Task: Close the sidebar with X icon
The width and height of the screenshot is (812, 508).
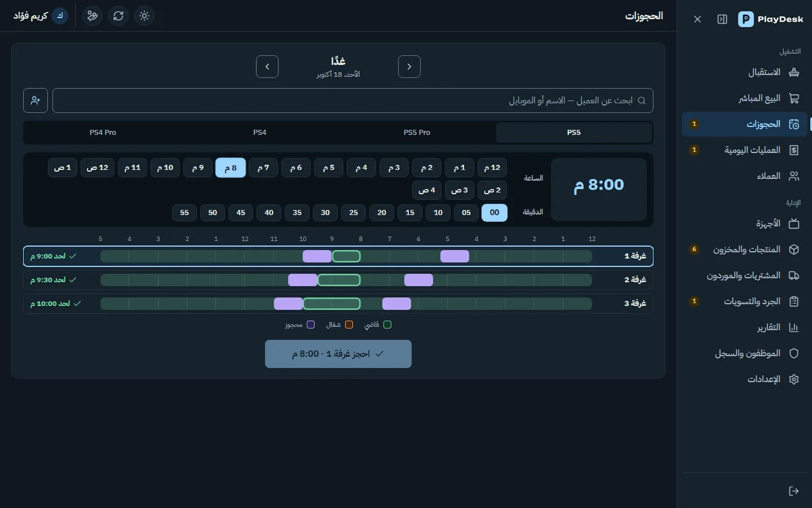Action: pos(698,19)
